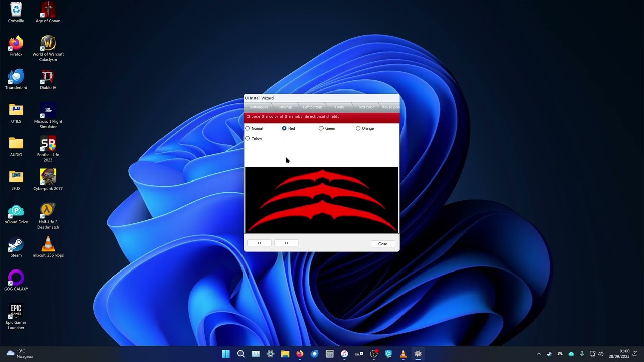Open the Left portrait wizard step
The height and width of the screenshot is (362, 644).
312,107
